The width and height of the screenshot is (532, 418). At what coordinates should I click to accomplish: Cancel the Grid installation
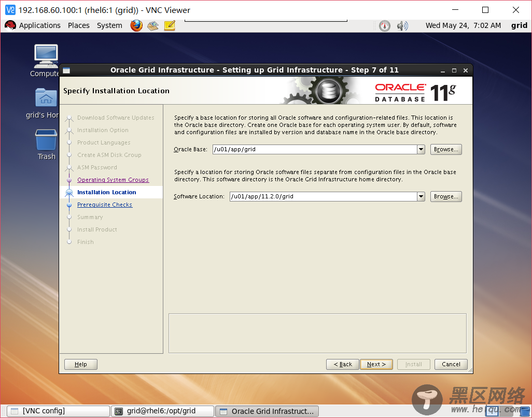[451, 364]
